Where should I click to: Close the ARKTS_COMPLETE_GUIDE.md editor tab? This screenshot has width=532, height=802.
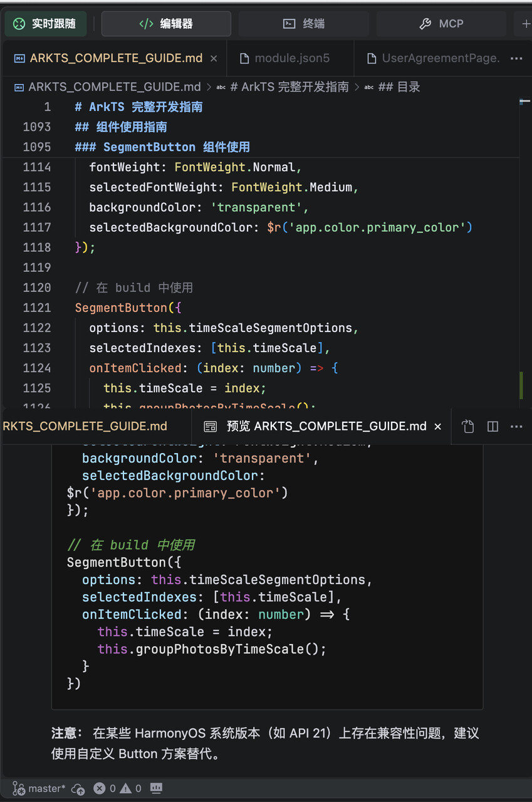pos(214,58)
